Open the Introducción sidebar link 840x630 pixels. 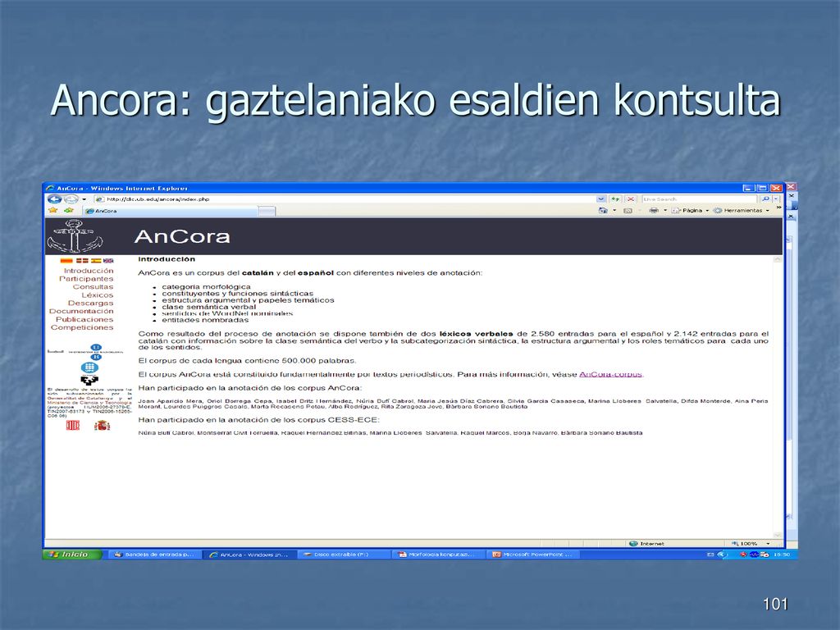pyautogui.click(x=89, y=271)
